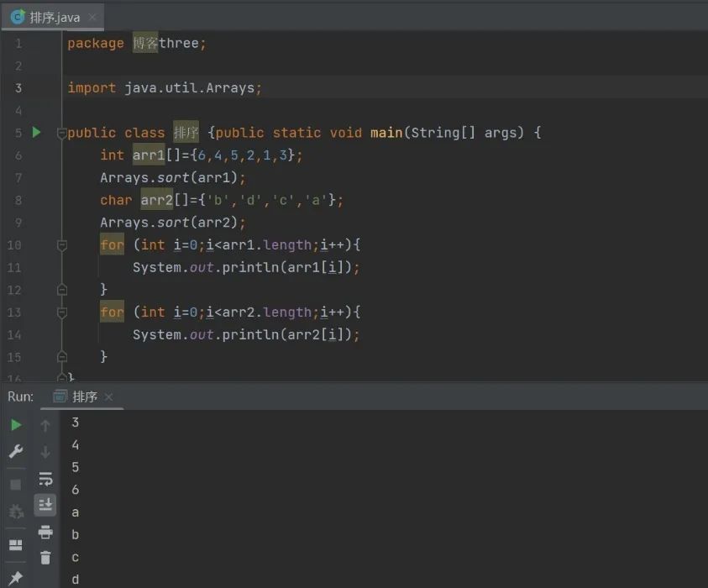Screen dimensions: 708x588
Task: Click System.out.println(arr2[i]) statement
Action: pos(246,334)
